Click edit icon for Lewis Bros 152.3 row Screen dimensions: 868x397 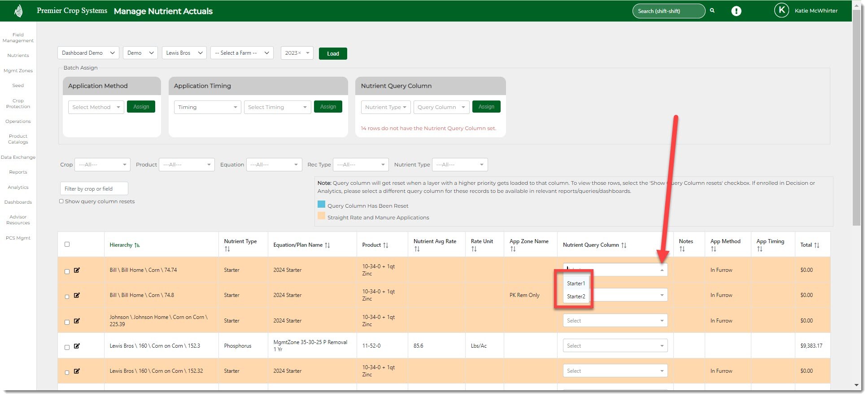(x=77, y=346)
